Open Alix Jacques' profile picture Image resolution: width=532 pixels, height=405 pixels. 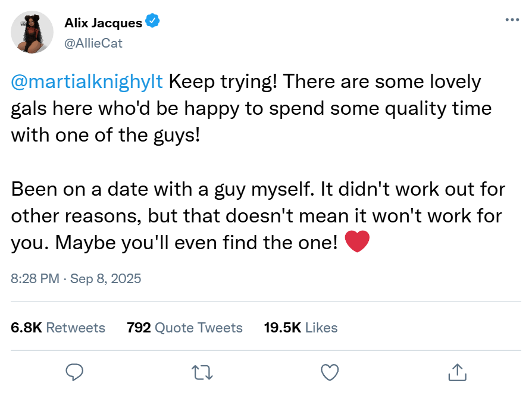[x=33, y=32]
